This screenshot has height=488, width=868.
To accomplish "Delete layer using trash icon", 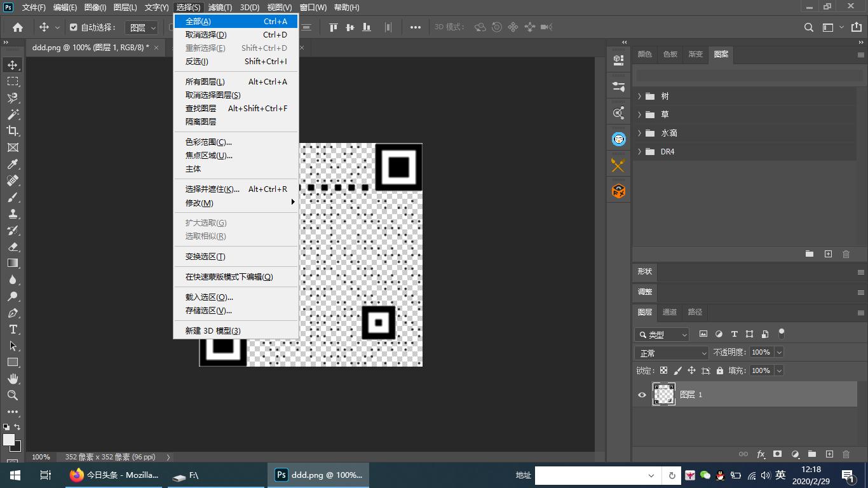I will coord(846,454).
